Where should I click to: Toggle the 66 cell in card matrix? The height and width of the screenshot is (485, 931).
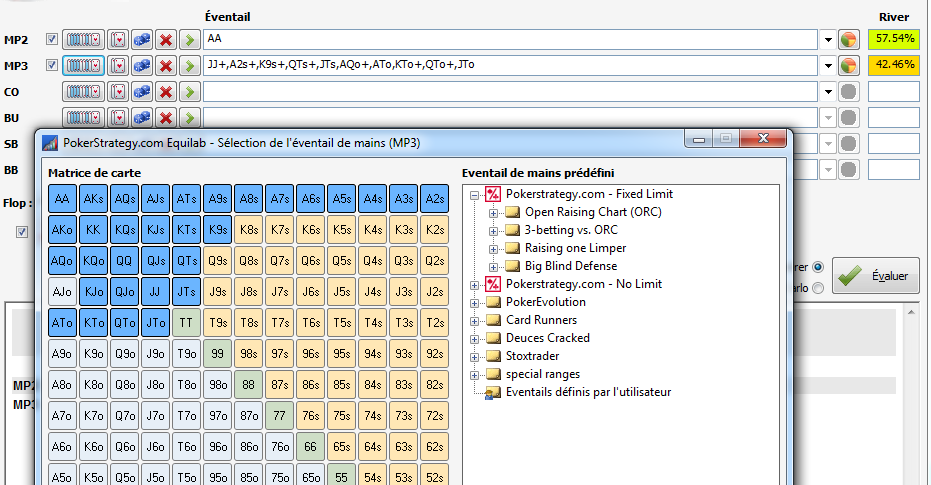(x=310, y=446)
